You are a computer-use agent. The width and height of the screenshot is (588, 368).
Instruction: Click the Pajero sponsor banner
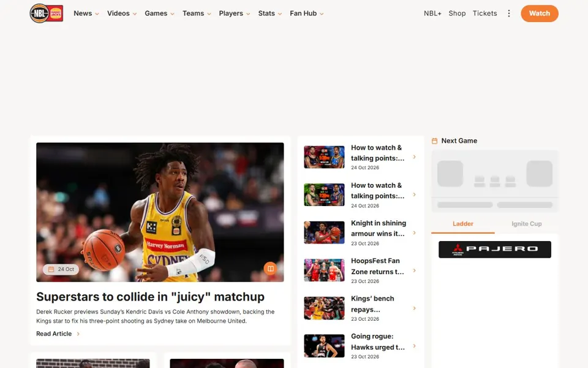coord(495,250)
